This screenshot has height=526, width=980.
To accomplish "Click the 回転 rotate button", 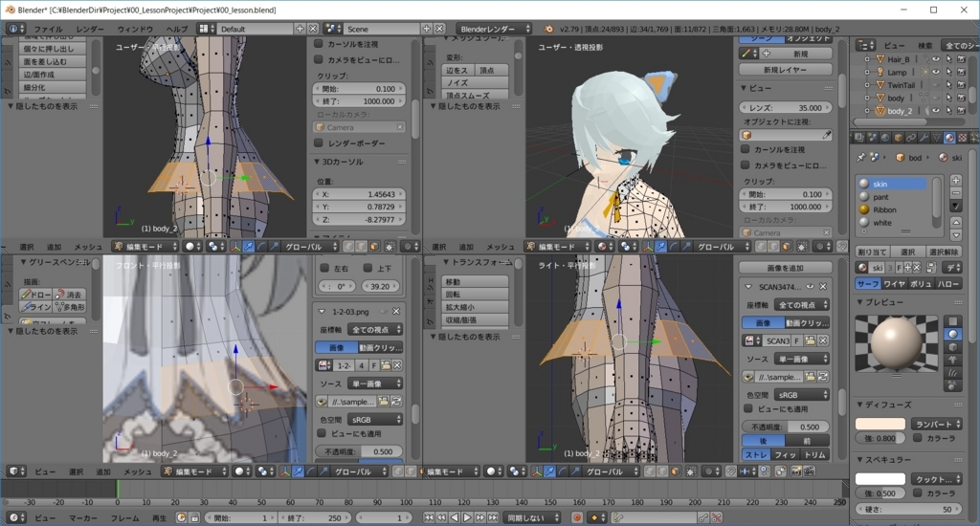I will (x=475, y=295).
